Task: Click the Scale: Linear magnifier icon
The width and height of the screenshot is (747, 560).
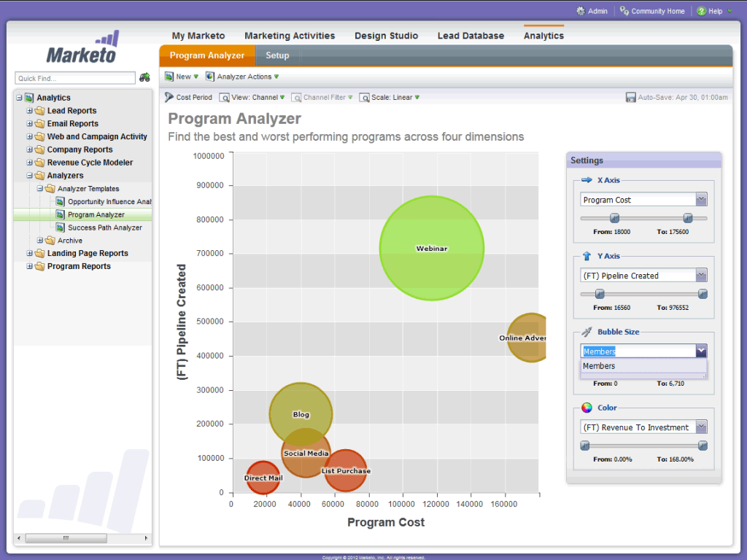Action: pyautogui.click(x=365, y=97)
